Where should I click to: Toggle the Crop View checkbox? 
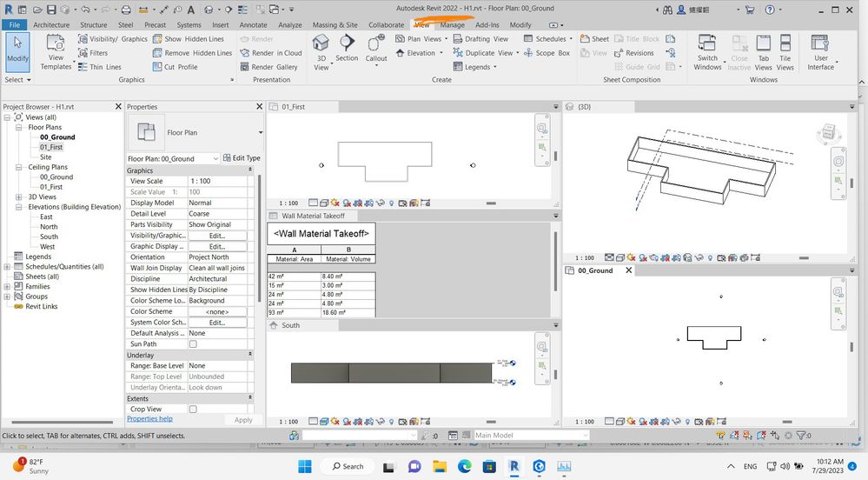click(x=193, y=409)
